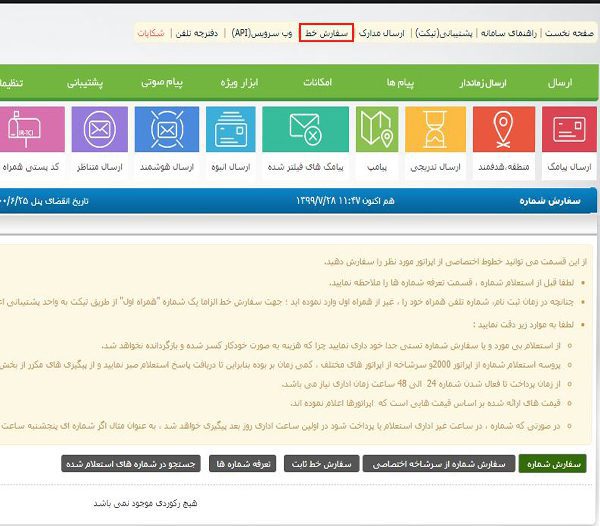Screen dimensions: 600x526
Task: Click جستجو در شماره های استعلام شده button
Action: click(131, 464)
